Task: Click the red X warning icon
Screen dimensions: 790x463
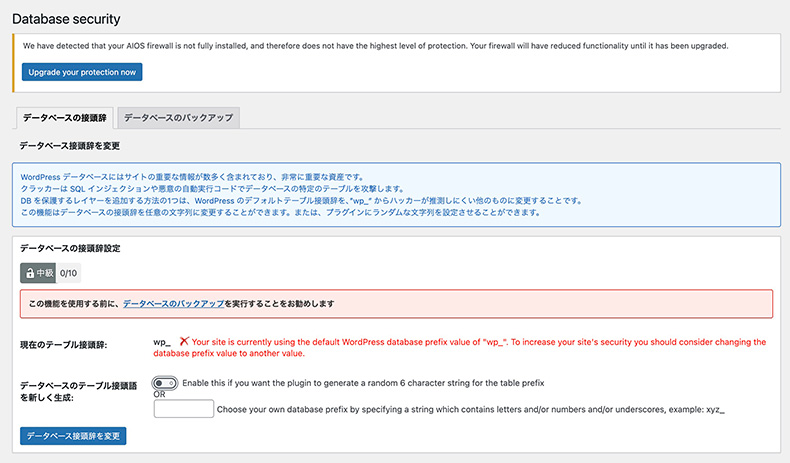Action: [184, 341]
